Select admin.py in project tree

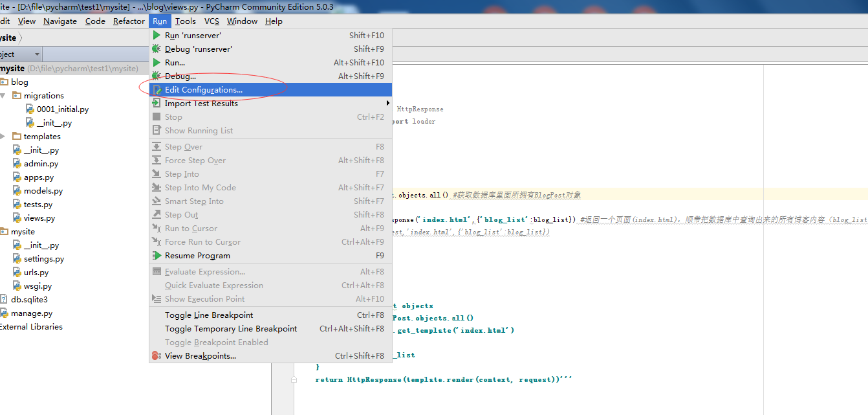(x=41, y=164)
